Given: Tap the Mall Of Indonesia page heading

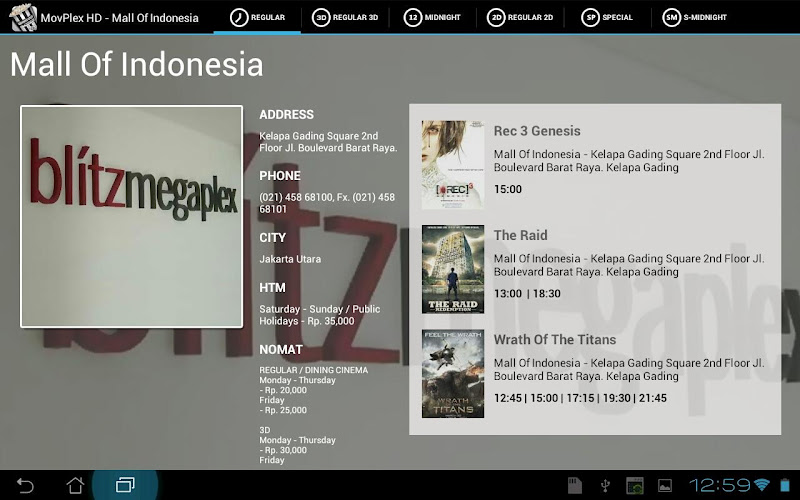Looking at the screenshot, I should tap(137, 64).
